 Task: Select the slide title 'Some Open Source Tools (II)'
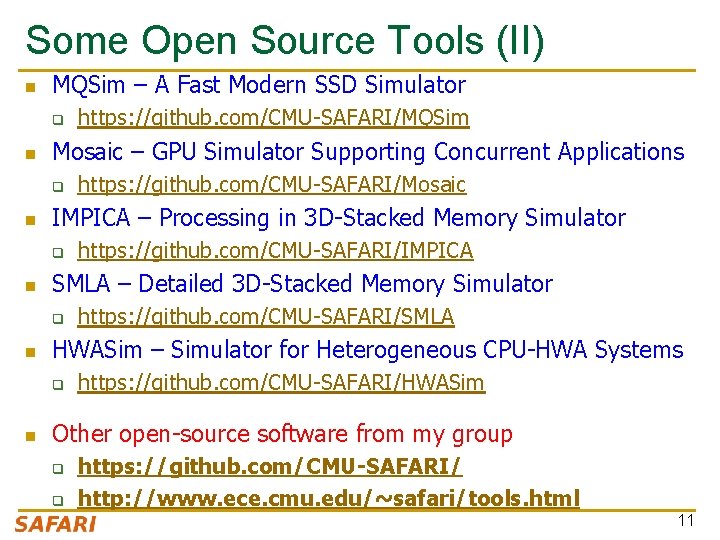(285, 41)
